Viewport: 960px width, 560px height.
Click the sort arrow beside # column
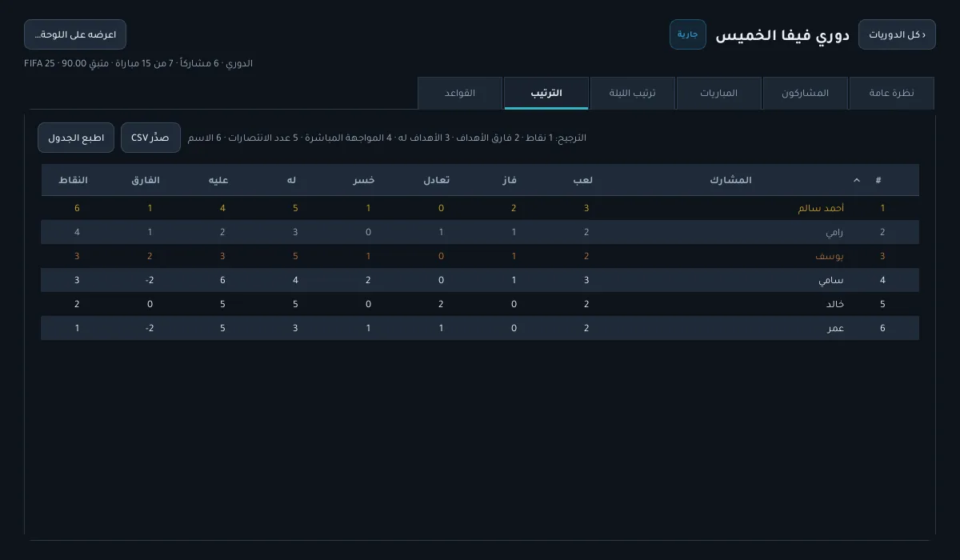pos(857,180)
